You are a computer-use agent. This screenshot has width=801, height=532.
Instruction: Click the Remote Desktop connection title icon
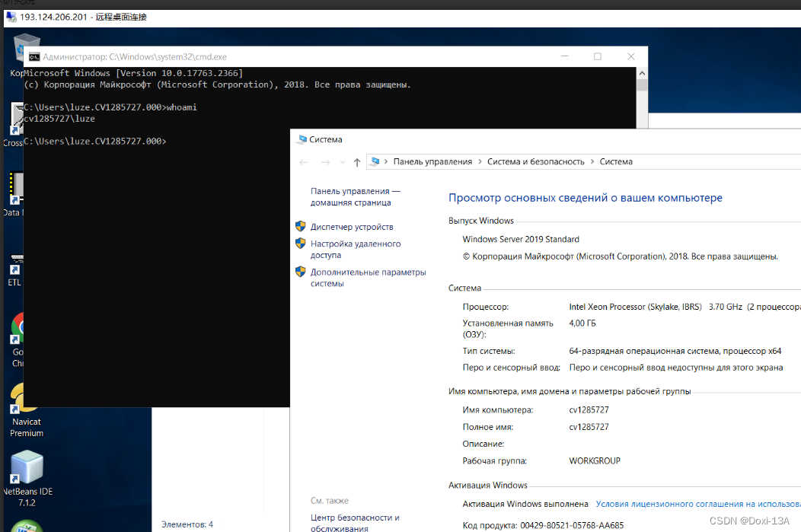(x=11, y=17)
